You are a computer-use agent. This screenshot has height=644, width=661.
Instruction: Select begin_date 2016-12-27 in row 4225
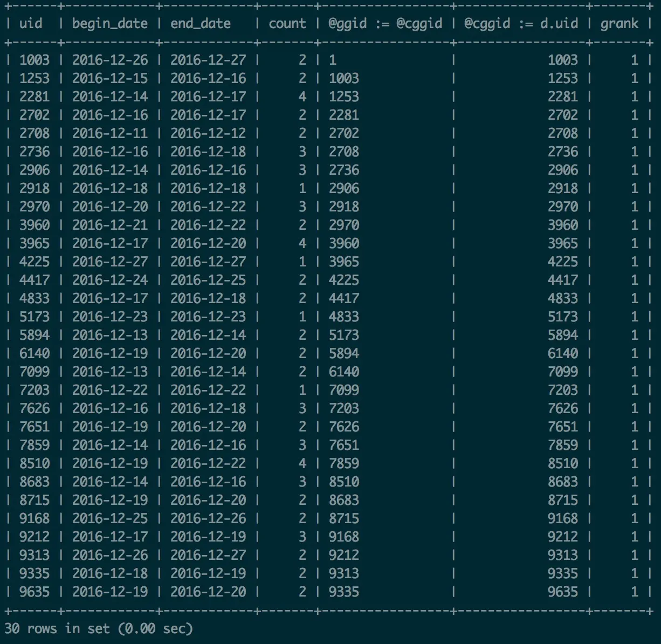110,262
